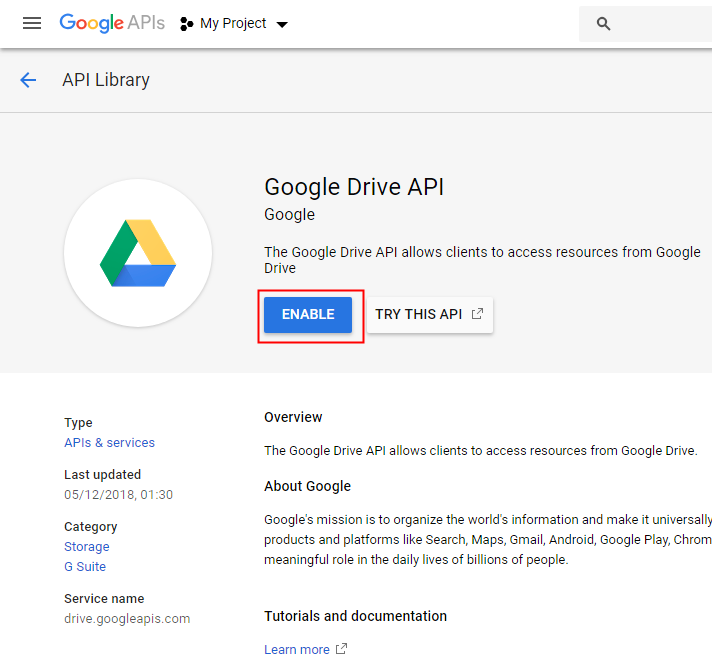Click Tutorials and documentation heading
Viewport: 712px width, 672px height.
tap(356, 616)
